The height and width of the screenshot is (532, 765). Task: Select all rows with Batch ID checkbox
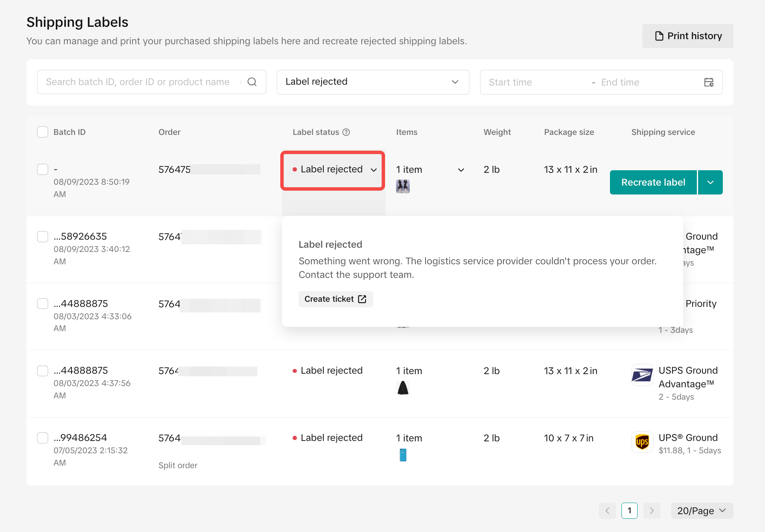[x=43, y=132]
